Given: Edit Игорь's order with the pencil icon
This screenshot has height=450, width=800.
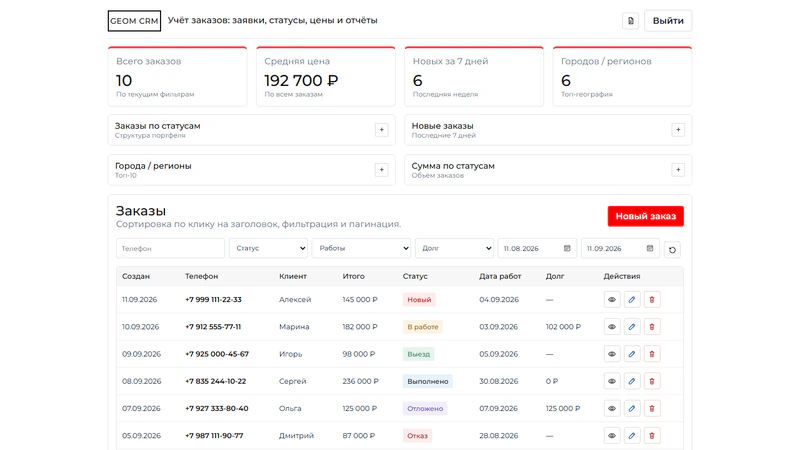Looking at the screenshot, I should click(x=632, y=354).
